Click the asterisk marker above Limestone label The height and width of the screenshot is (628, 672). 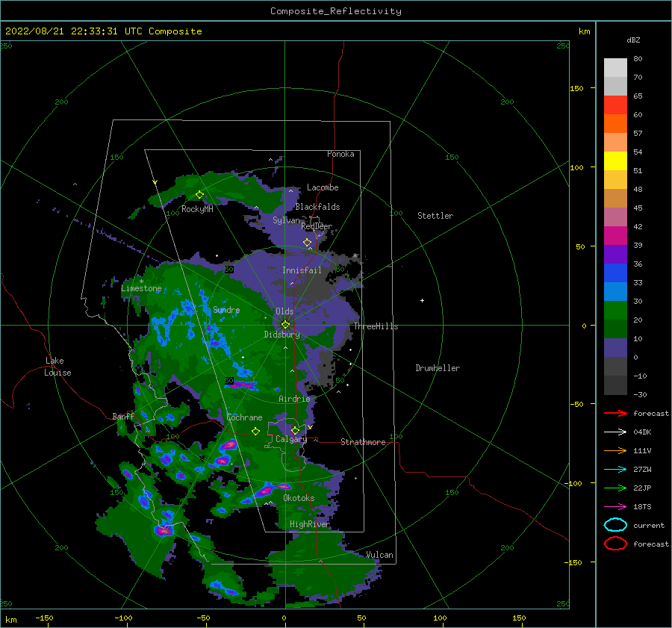pyautogui.click(x=141, y=282)
